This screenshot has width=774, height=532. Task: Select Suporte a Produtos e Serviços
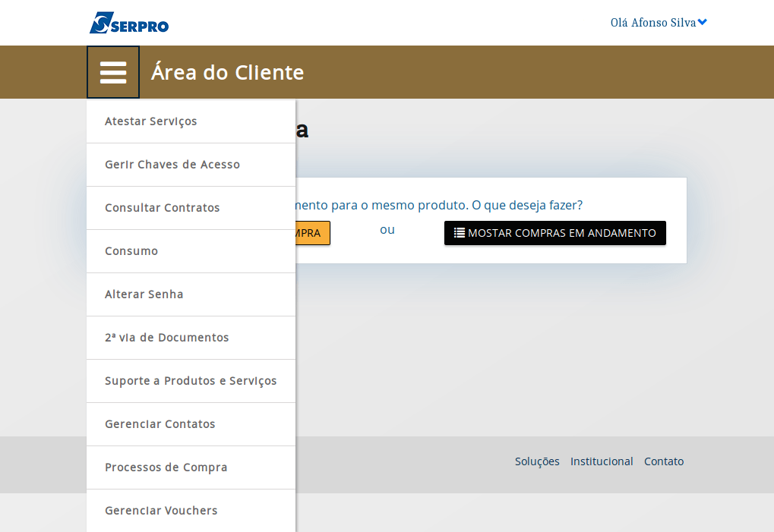(191, 381)
